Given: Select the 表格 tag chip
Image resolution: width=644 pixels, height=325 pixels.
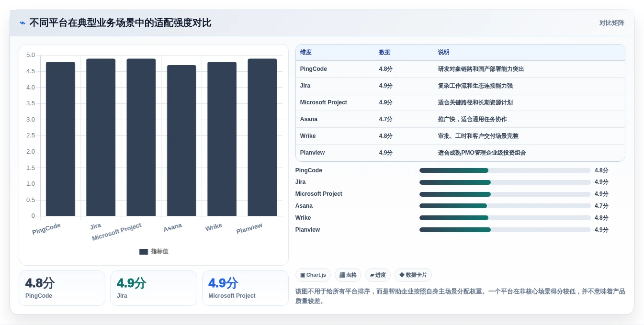Looking at the screenshot, I should (x=348, y=275).
